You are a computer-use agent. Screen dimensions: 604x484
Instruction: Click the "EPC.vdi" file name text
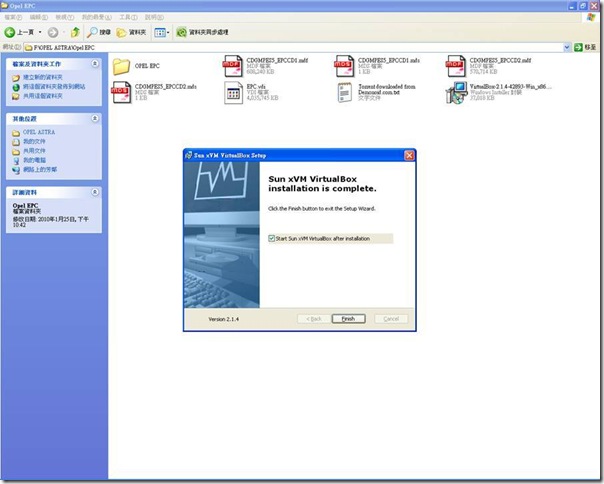[x=256, y=86]
